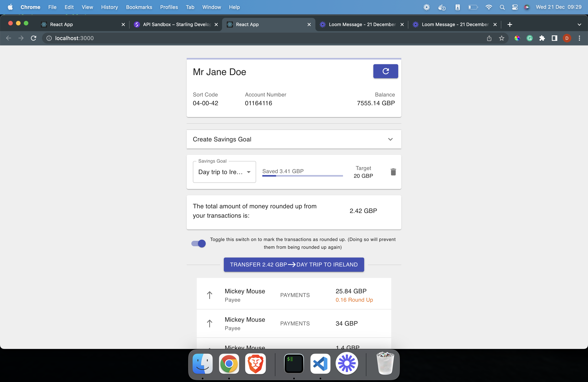588x382 pixels.
Task: Click the 7555.14 GBP balance value
Action: (x=376, y=103)
